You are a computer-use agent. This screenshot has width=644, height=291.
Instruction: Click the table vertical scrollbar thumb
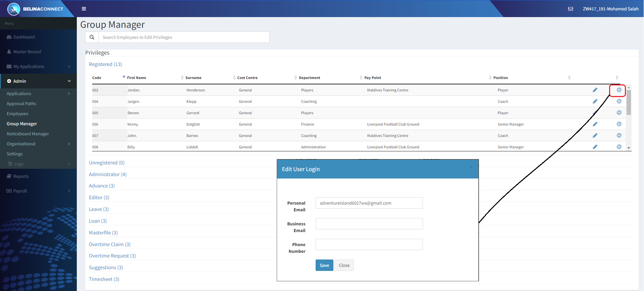click(x=629, y=102)
